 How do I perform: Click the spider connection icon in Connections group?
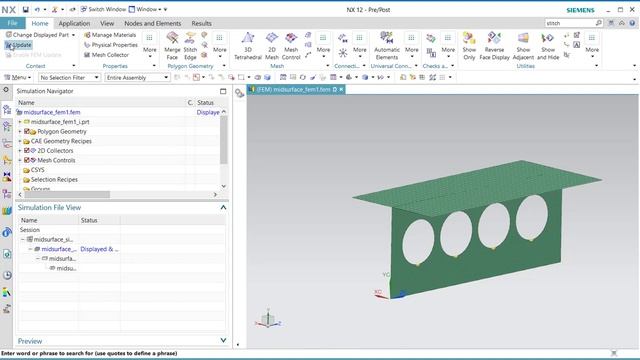point(343,53)
